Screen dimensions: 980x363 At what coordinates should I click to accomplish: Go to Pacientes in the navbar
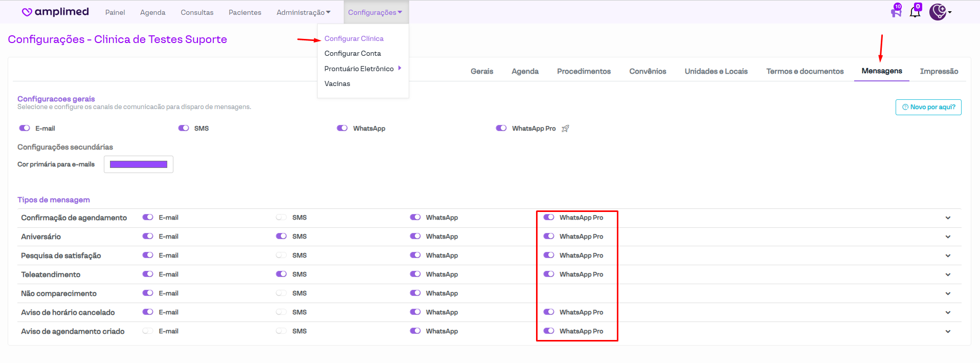click(x=244, y=12)
